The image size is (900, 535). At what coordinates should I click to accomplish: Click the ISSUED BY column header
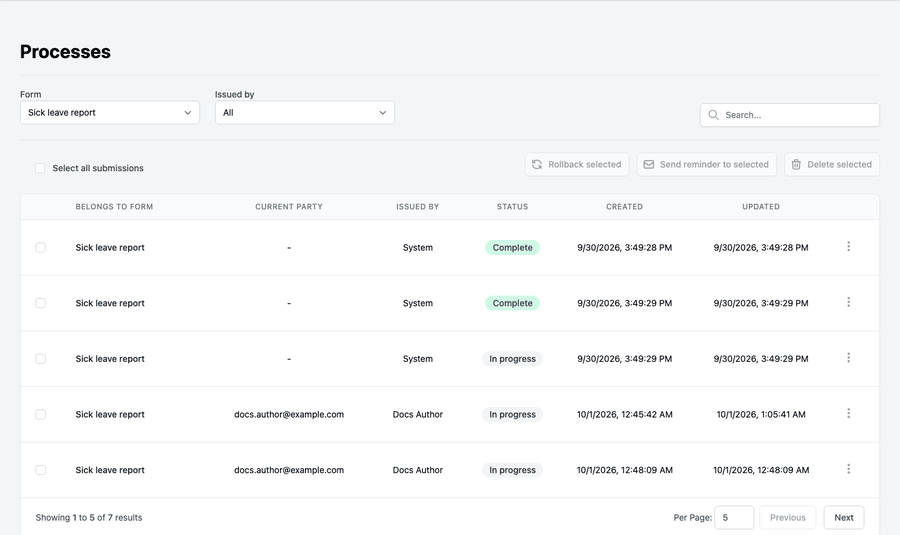pos(417,207)
